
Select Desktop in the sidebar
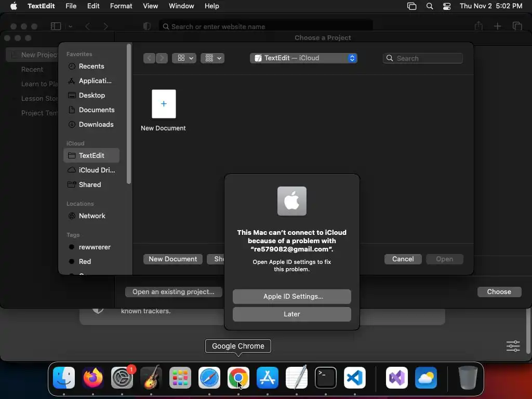tap(91, 96)
